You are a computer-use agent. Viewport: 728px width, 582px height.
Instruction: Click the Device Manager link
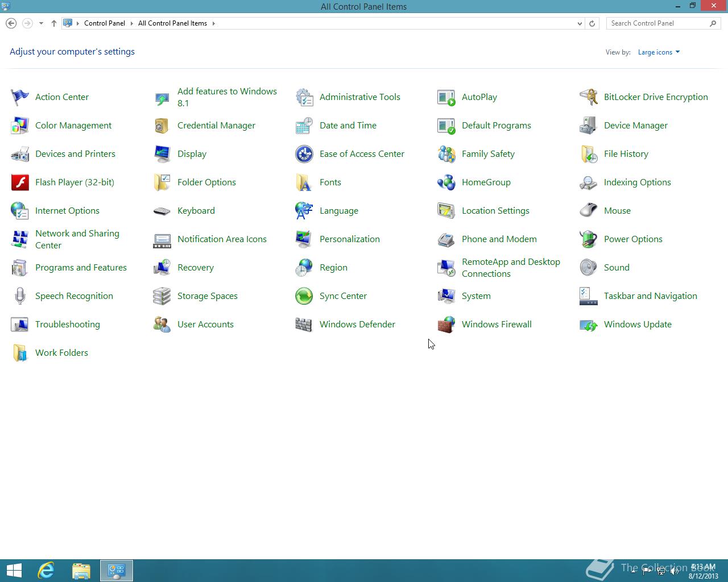point(636,126)
